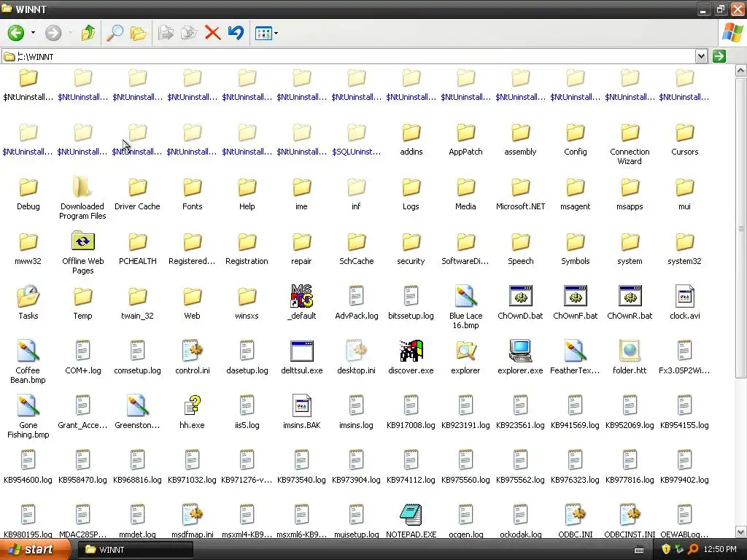Screen dimensions: 747x560
Task: Select the Microsoft.NET folder
Action: [x=520, y=194]
